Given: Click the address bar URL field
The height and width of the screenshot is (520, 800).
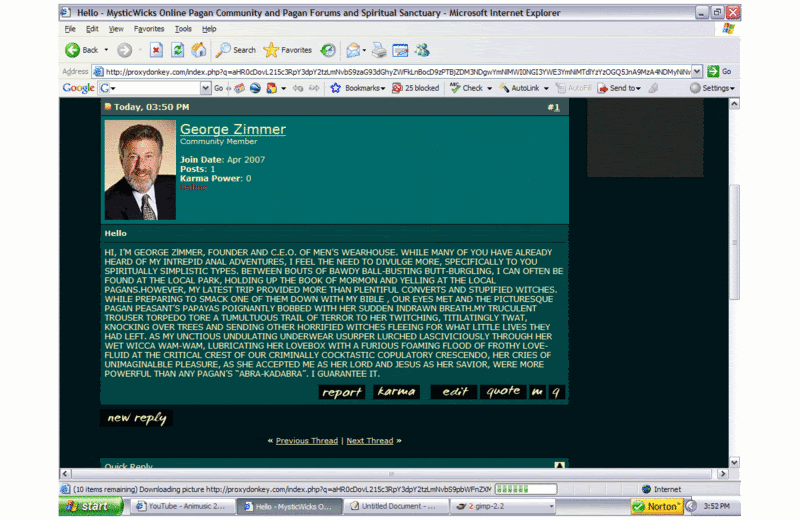Looking at the screenshot, I should (x=392, y=72).
